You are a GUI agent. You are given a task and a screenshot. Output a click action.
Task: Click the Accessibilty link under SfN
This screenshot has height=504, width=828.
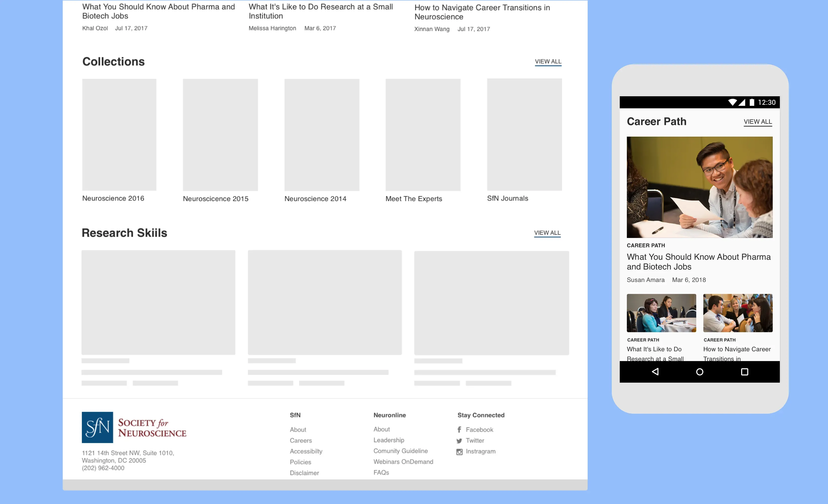click(x=306, y=451)
